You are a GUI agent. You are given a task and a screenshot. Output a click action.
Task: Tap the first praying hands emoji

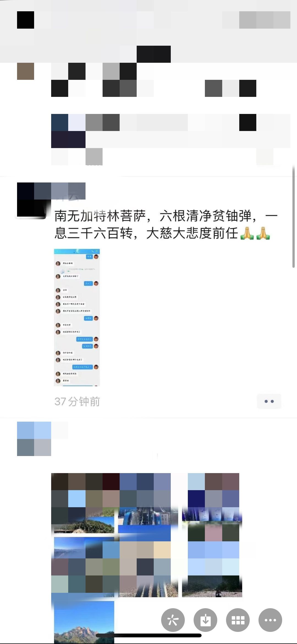tap(247, 233)
